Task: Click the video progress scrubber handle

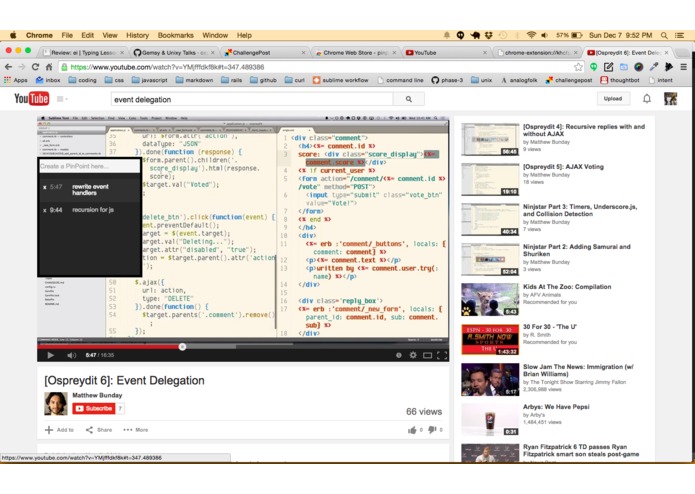Action: tap(182, 346)
